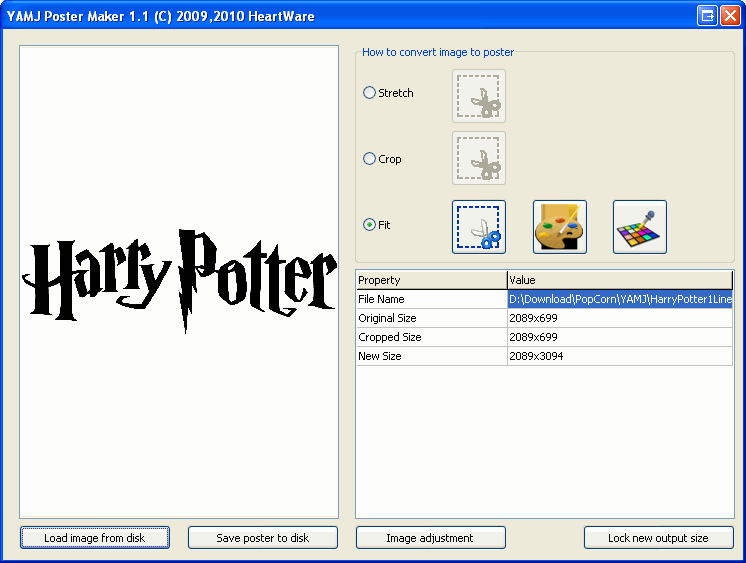
Task: Click the Property column header
Action: (x=432, y=280)
